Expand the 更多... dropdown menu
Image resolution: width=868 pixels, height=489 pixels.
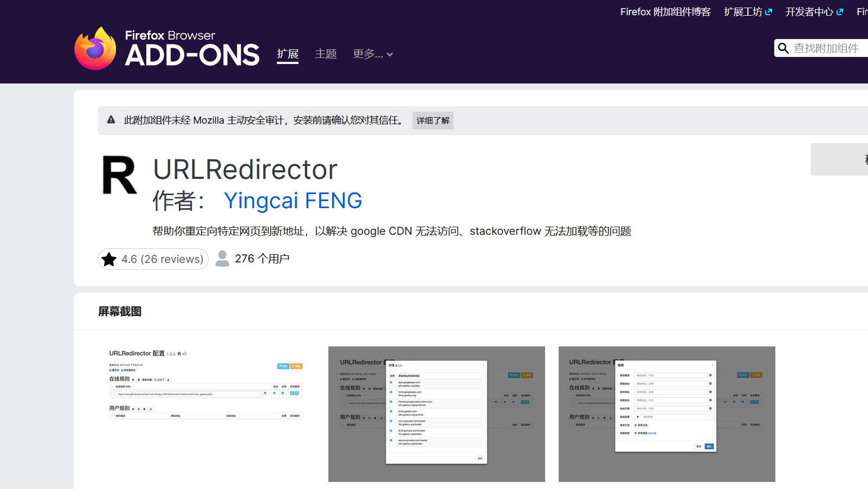(x=373, y=54)
